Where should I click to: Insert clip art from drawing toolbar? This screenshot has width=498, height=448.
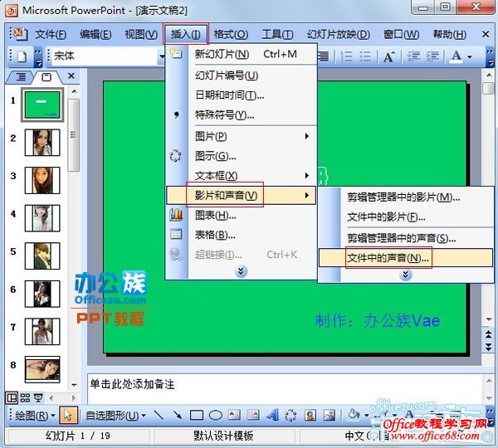tap(310, 415)
